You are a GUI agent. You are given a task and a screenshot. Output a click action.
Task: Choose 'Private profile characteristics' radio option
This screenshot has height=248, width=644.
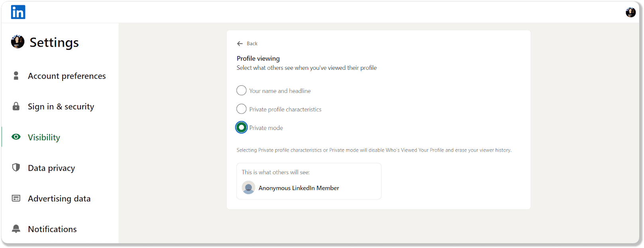pyautogui.click(x=241, y=109)
